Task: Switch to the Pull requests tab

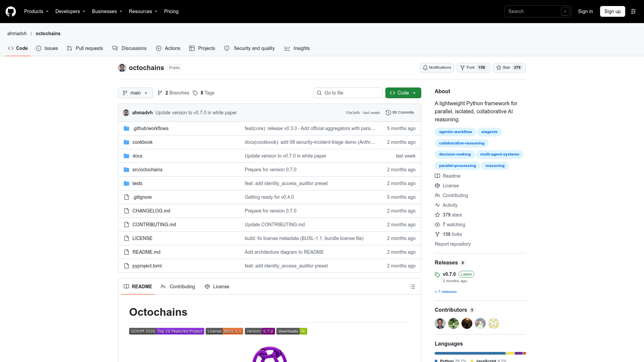Action: click(85, 48)
